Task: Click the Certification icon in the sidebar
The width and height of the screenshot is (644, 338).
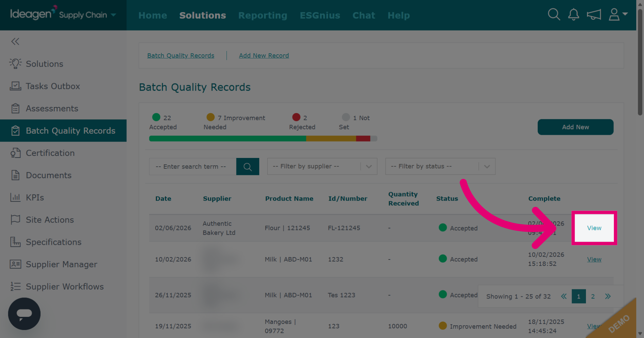Action: click(x=15, y=153)
